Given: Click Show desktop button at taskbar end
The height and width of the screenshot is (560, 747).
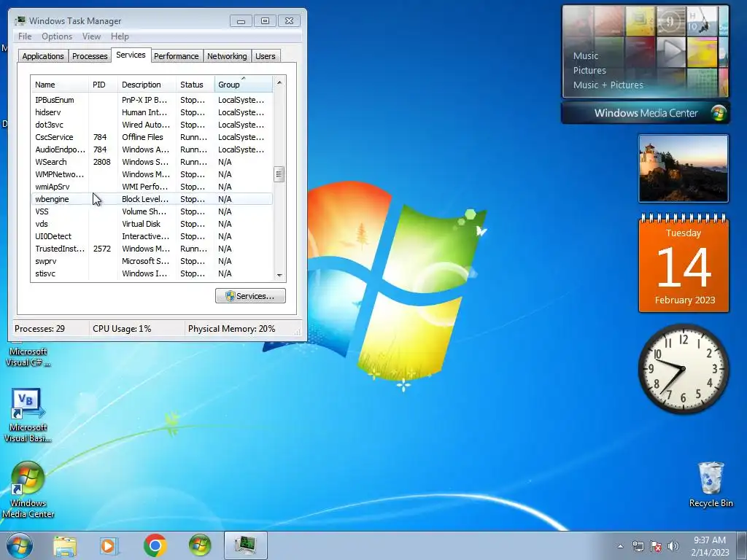Looking at the screenshot, I should click(743, 545).
